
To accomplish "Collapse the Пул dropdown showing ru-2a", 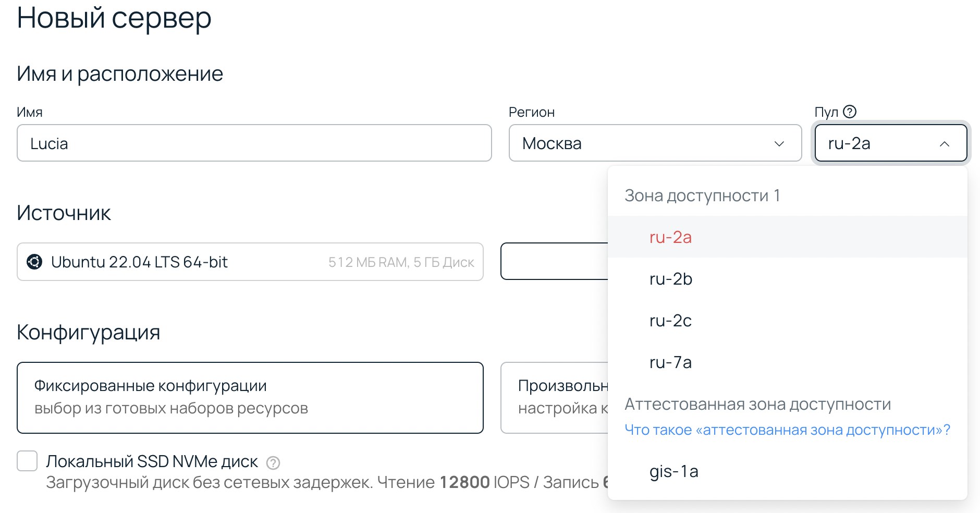I will click(891, 143).
